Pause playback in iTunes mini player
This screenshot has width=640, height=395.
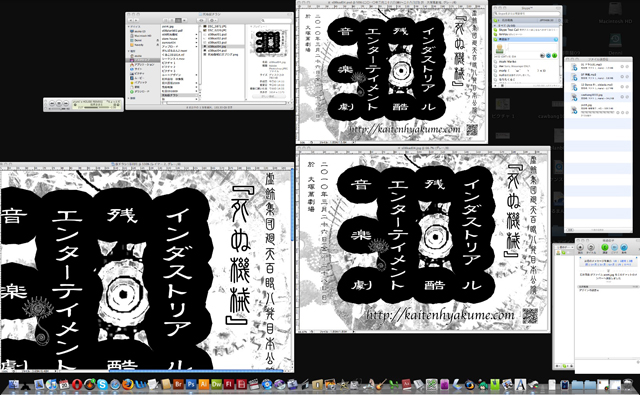59,103
